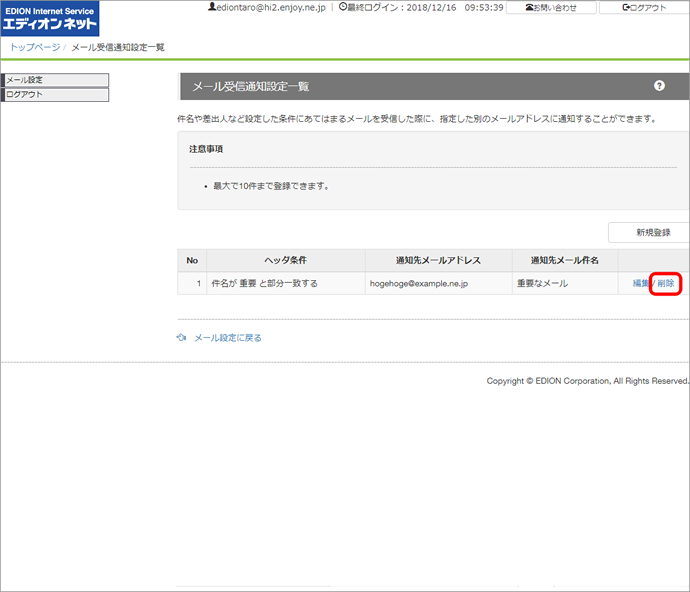Open 編集 link for rule 1
This screenshot has height=592, width=690.
[x=640, y=284]
